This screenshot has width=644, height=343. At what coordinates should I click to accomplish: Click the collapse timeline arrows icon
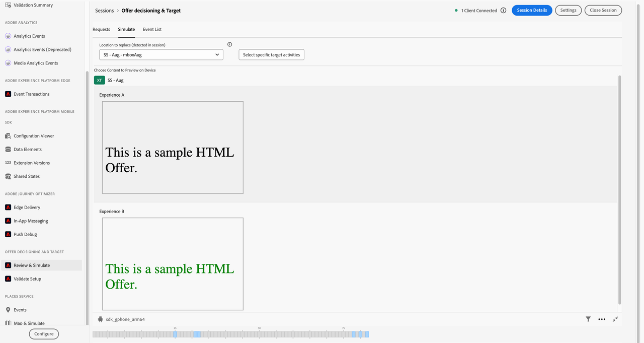pos(615,319)
